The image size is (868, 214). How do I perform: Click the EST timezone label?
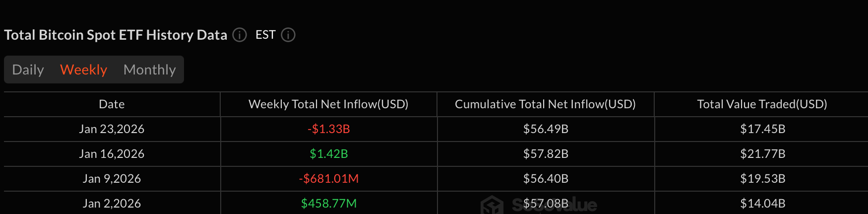(265, 35)
